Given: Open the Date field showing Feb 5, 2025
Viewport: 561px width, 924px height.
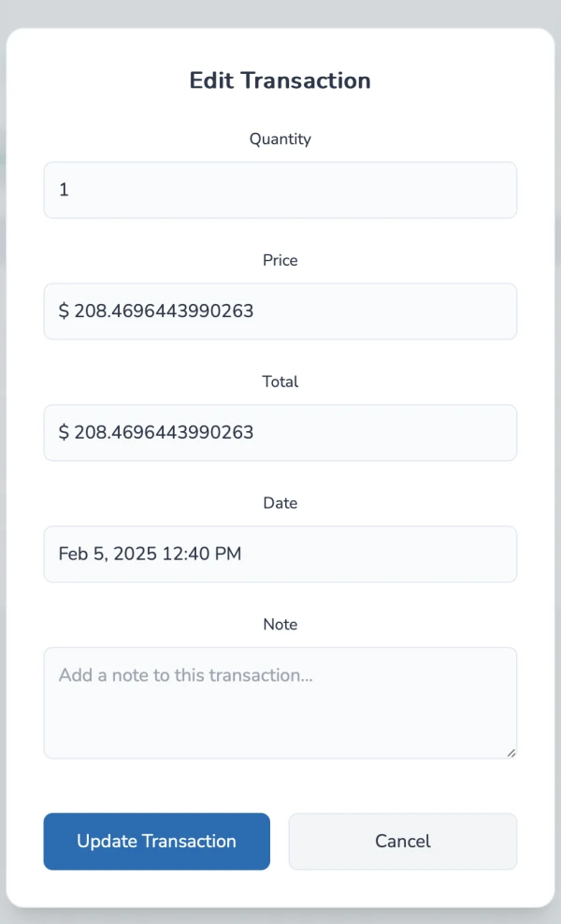Looking at the screenshot, I should [280, 554].
